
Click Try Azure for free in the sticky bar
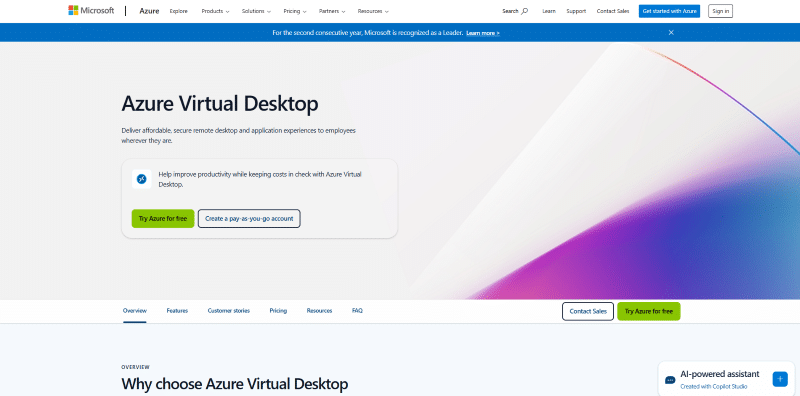(x=648, y=311)
